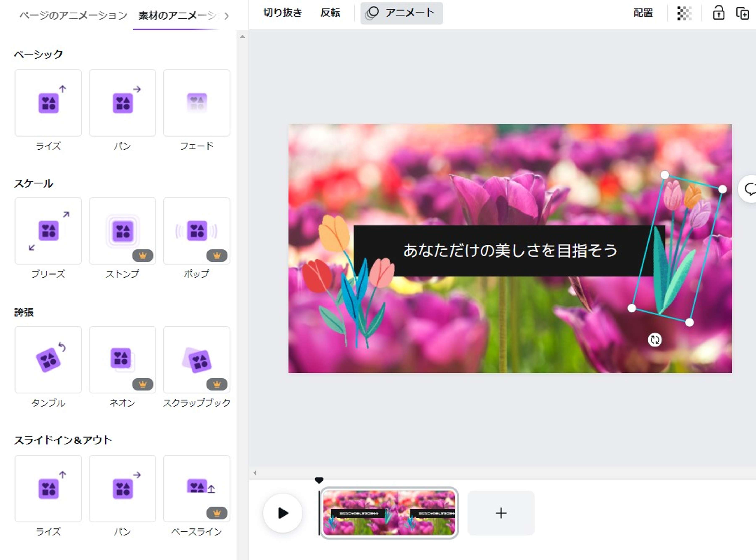Choose the ポップ animation card

[x=197, y=231]
